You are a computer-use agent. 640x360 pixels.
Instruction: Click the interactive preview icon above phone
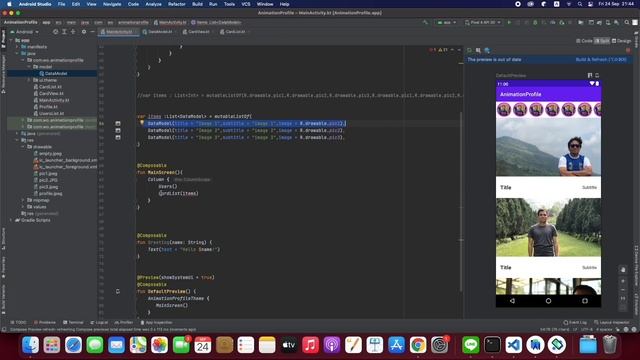(589, 76)
